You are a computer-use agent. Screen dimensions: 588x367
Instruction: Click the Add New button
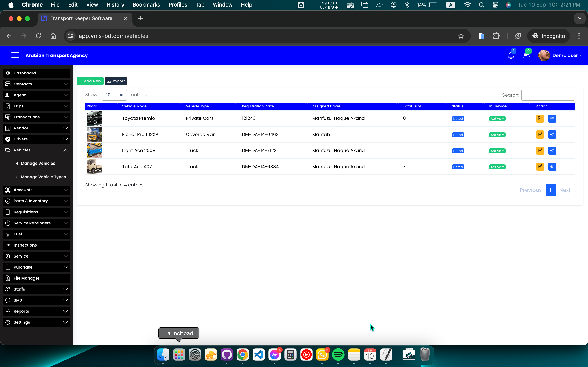pyautogui.click(x=90, y=81)
